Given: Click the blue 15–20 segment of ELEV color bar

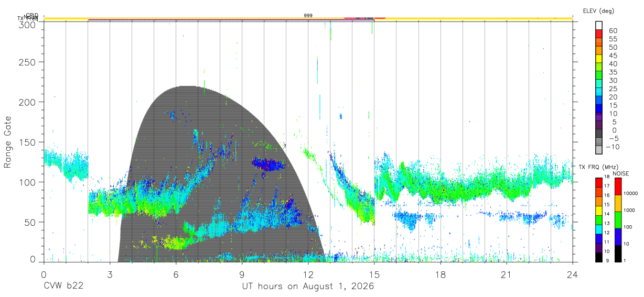Looking at the screenshot, I should pos(599,101).
